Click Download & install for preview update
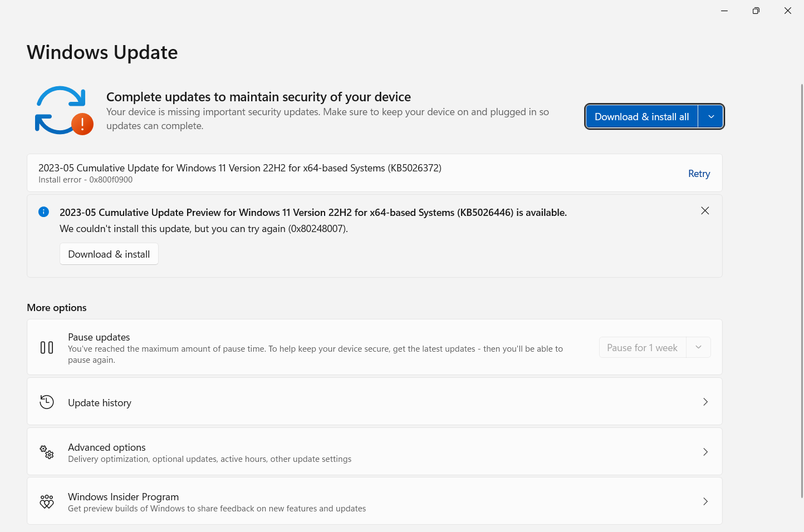Viewport: 804px width, 532px height. (109, 254)
